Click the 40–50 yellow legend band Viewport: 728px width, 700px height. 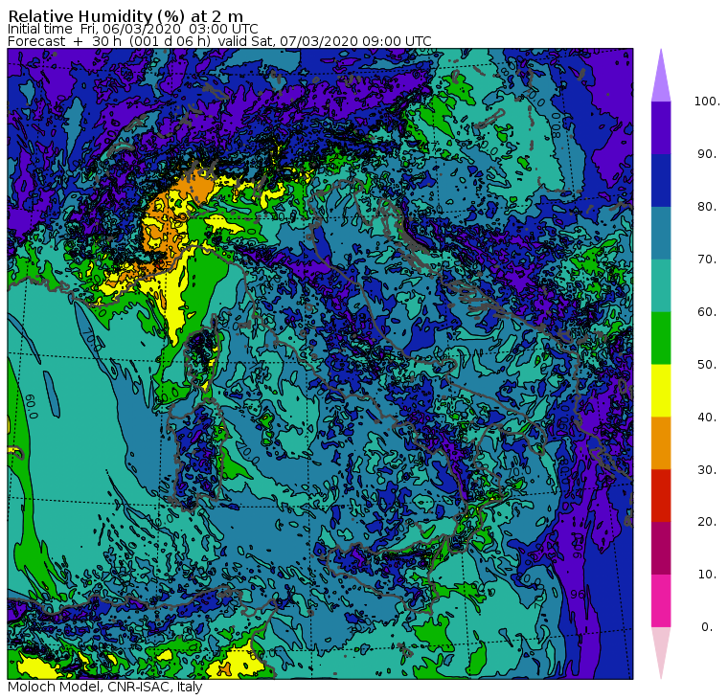(661, 391)
